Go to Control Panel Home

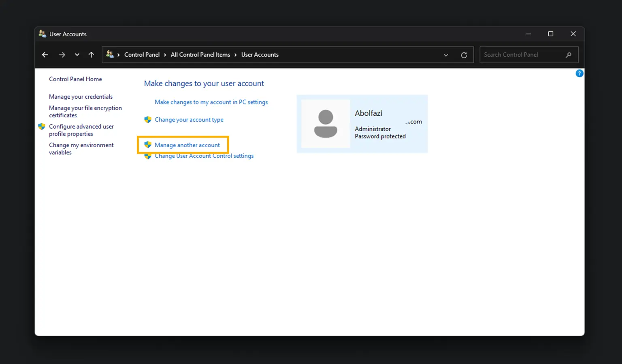click(75, 79)
